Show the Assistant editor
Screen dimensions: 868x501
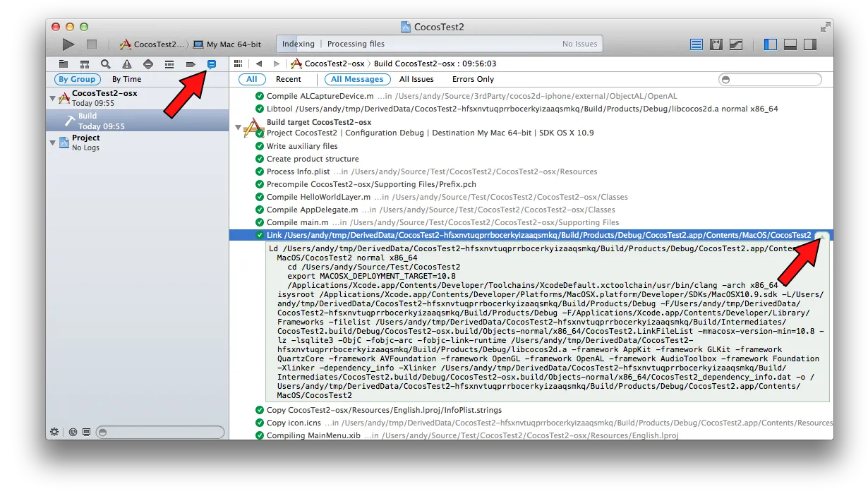(716, 44)
